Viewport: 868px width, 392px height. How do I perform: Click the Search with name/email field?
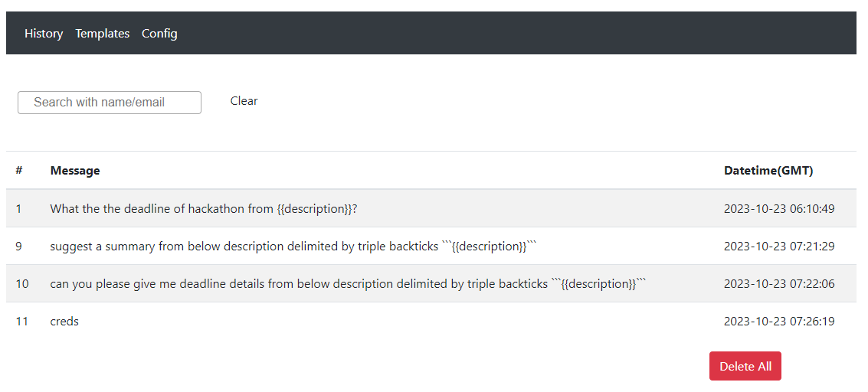tap(110, 103)
